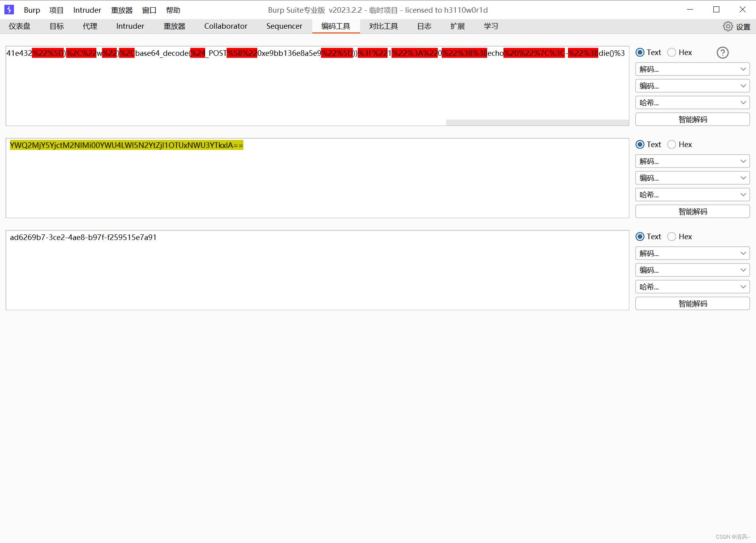Select Hex radio in third decoder panel
Viewport: 756px width, 543px height.
[672, 236]
